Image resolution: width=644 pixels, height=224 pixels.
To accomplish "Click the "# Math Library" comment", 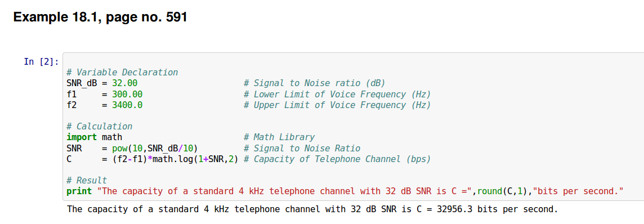I will click(279, 137).
